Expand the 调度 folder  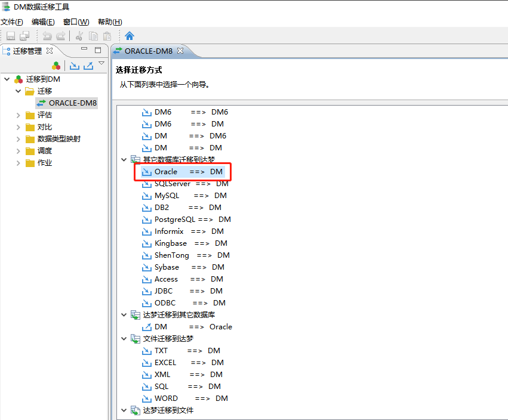[x=19, y=151]
